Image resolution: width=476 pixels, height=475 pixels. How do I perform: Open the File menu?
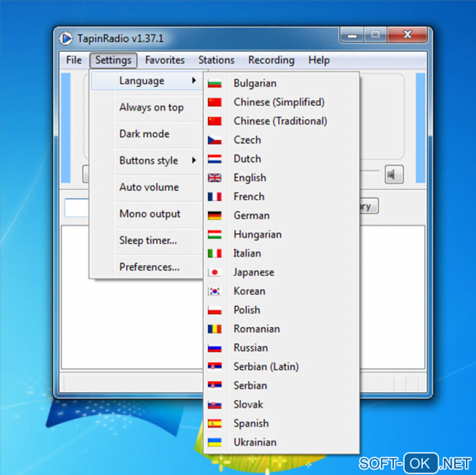tap(74, 60)
